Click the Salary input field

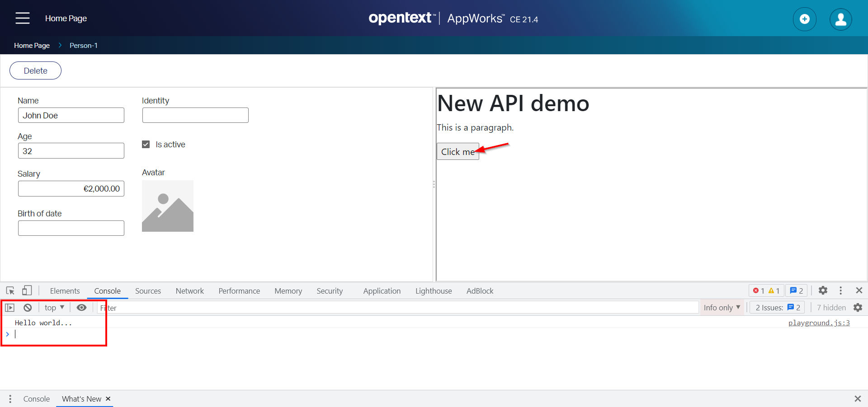pyautogui.click(x=71, y=189)
